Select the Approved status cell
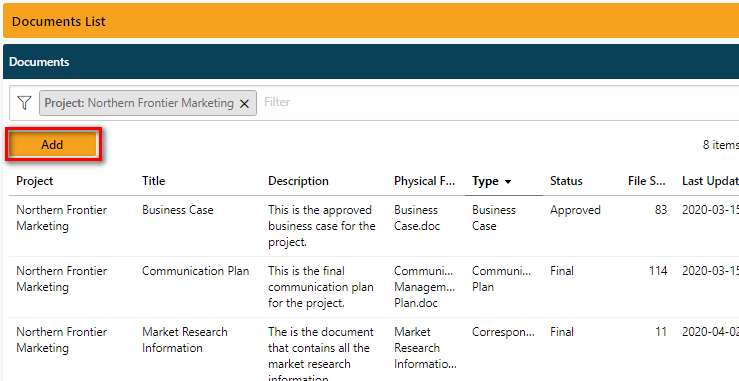 pyautogui.click(x=575, y=210)
